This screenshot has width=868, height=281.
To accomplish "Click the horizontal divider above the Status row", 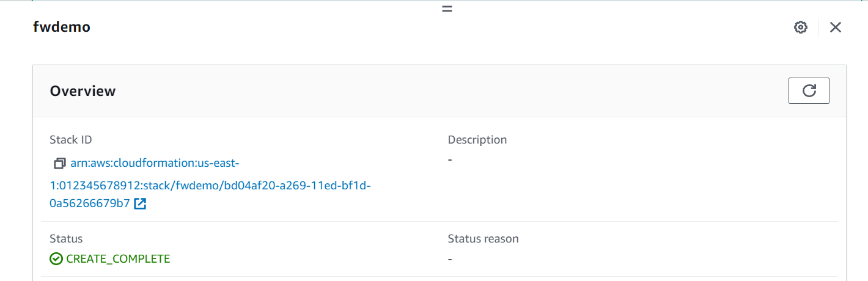I will click(439, 221).
